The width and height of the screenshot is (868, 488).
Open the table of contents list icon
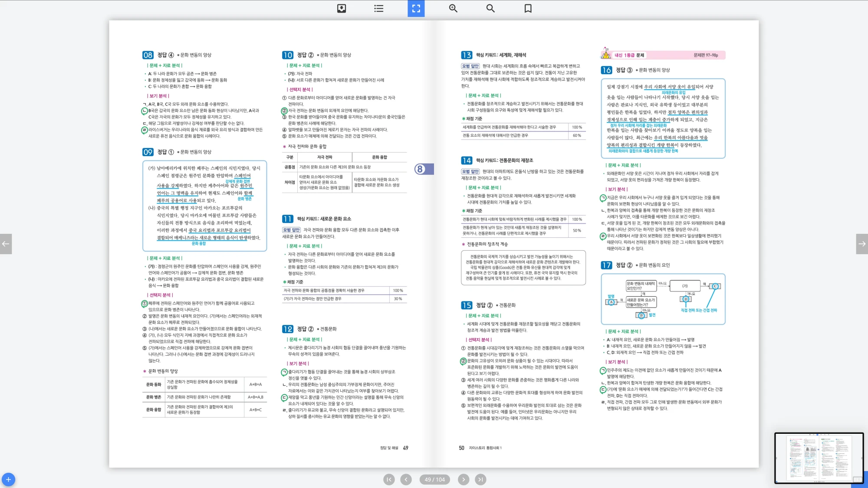(378, 8)
